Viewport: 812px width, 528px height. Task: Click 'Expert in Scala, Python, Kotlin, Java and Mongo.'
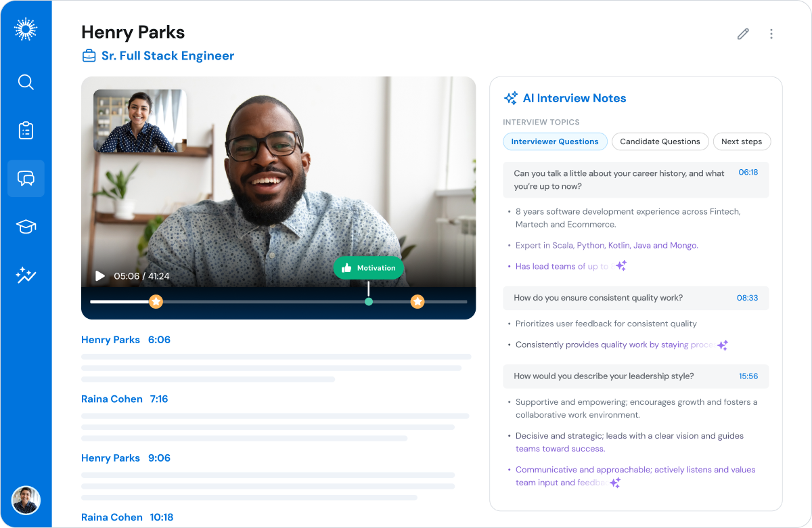(x=607, y=246)
